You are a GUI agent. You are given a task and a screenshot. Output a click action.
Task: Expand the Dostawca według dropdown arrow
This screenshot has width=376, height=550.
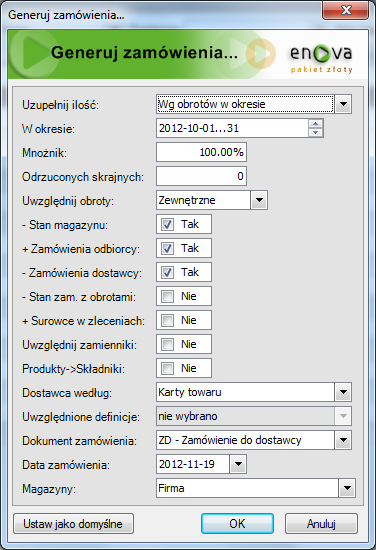[x=343, y=392]
